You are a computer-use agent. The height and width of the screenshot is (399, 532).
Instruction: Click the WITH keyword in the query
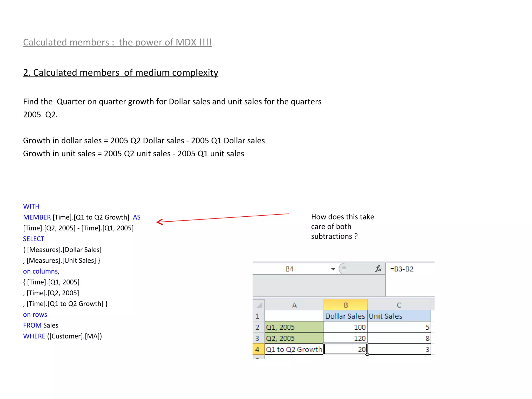[31, 206]
